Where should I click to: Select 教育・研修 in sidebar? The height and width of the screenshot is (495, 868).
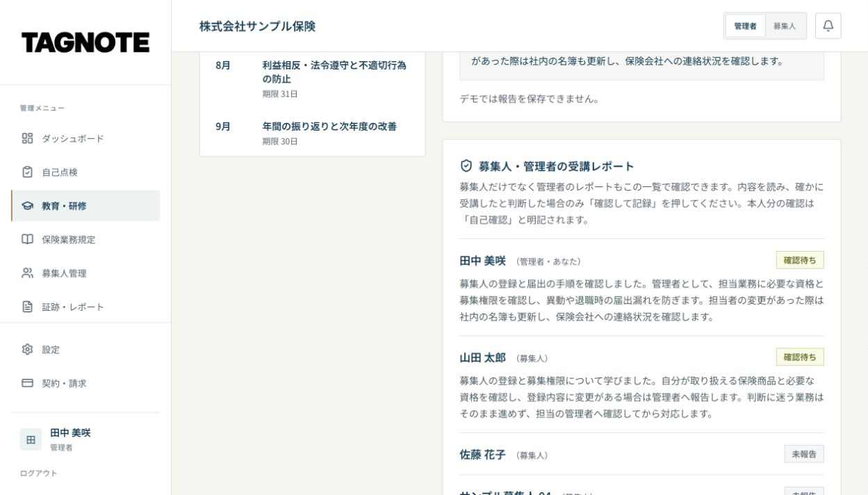85,206
